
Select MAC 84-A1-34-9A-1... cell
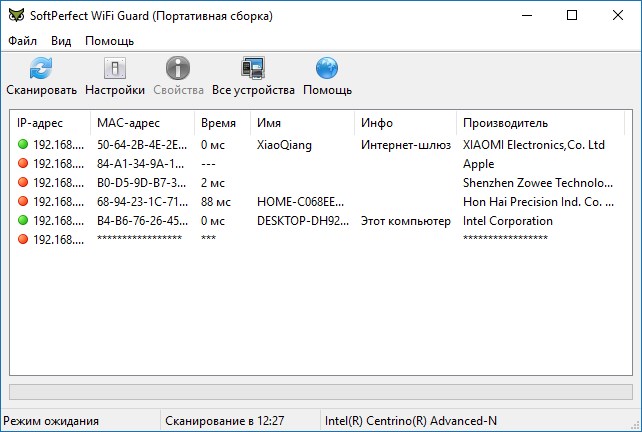(x=140, y=164)
